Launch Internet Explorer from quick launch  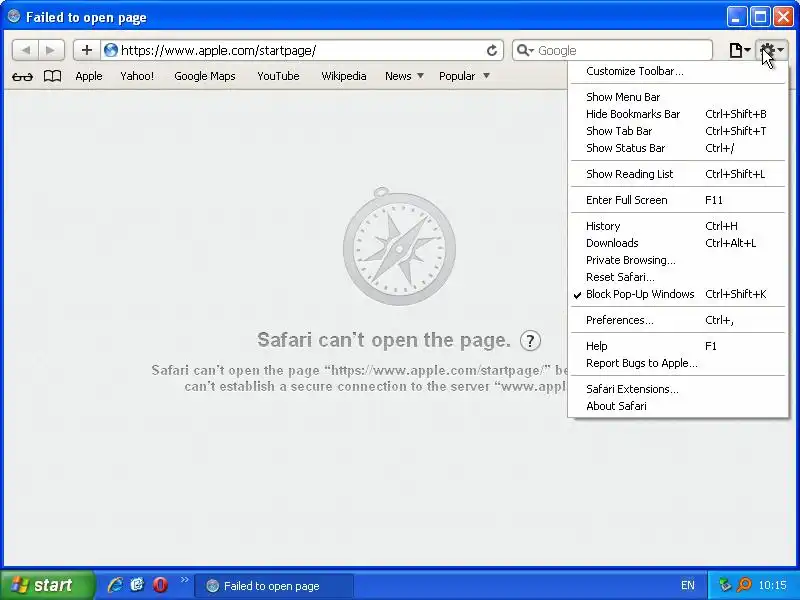click(115, 585)
